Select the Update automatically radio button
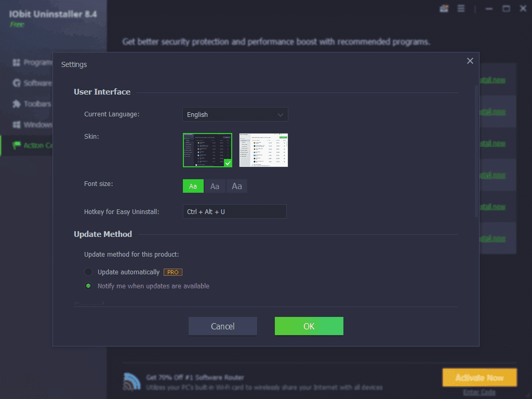Image resolution: width=532 pixels, height=399 pixels. (x=88, y=272)
